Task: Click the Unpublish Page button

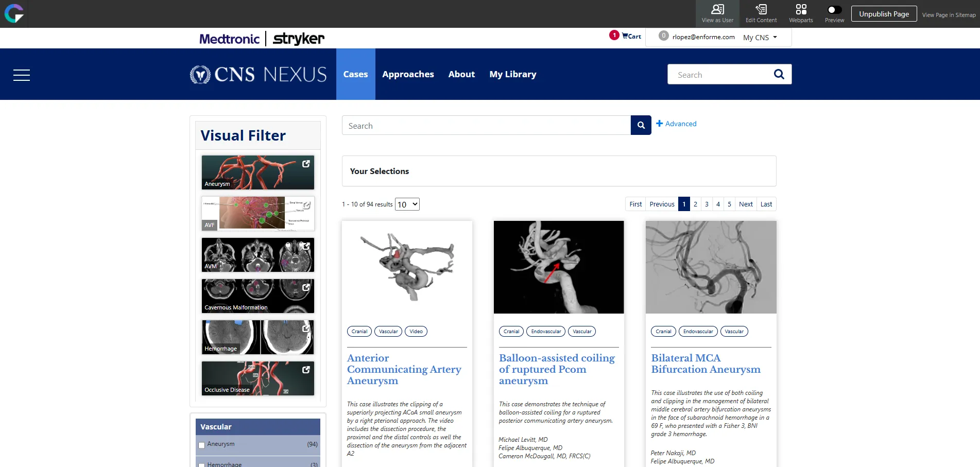Action: 884,14
